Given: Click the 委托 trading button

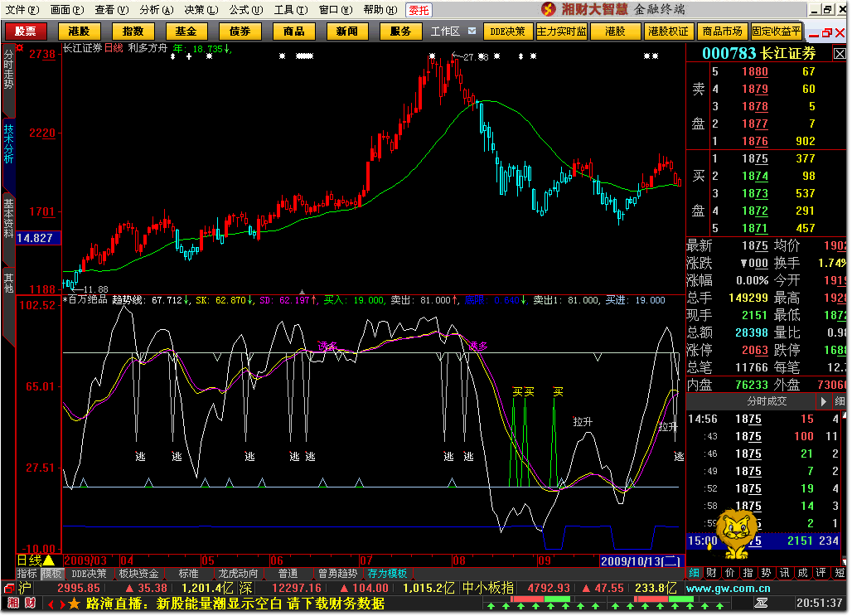Looking at the screenshot, I should [419, 10].
